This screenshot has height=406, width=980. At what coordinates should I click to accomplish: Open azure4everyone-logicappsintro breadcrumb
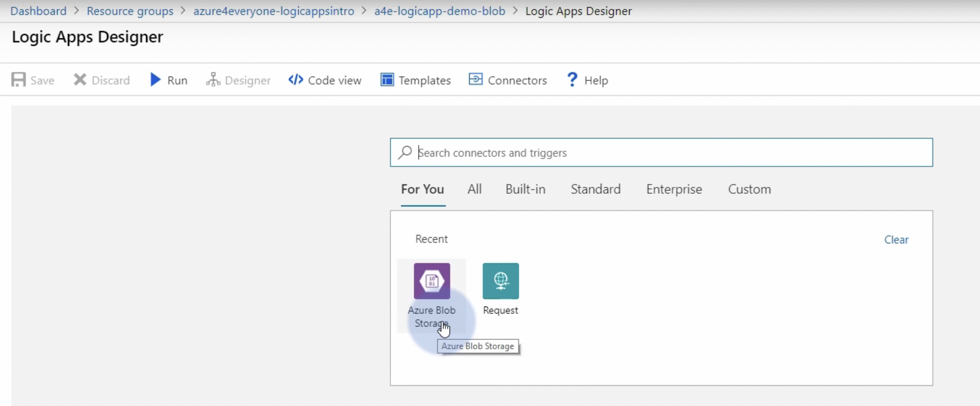[x=274, y=11]
